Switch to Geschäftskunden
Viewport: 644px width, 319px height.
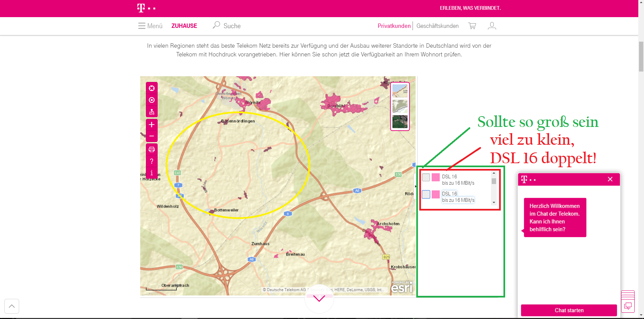click(437, 26)
